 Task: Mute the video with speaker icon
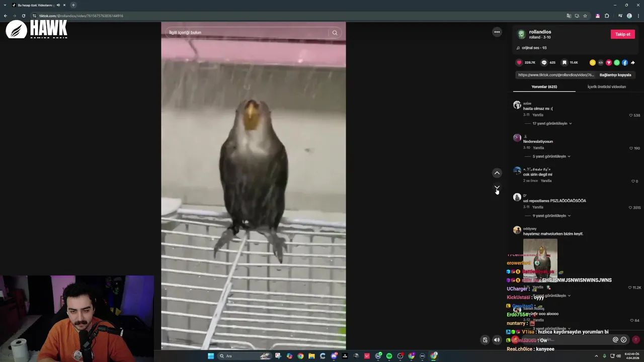coord(497,340)
